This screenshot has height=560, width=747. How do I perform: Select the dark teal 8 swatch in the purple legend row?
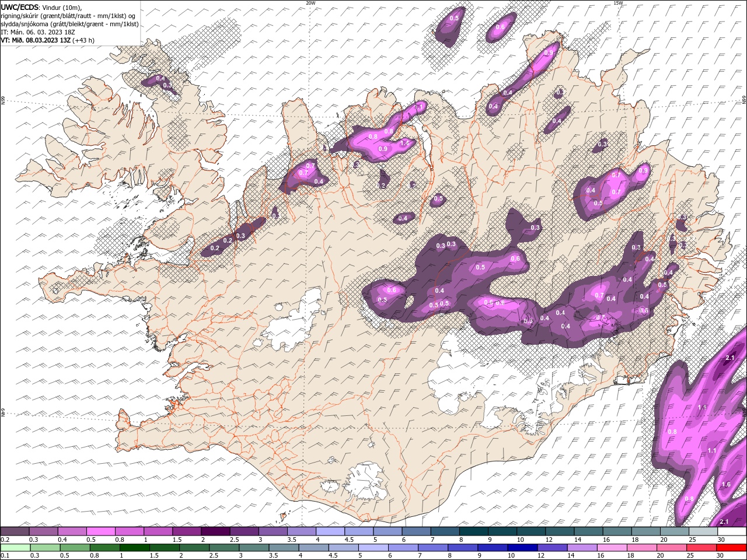473,531
